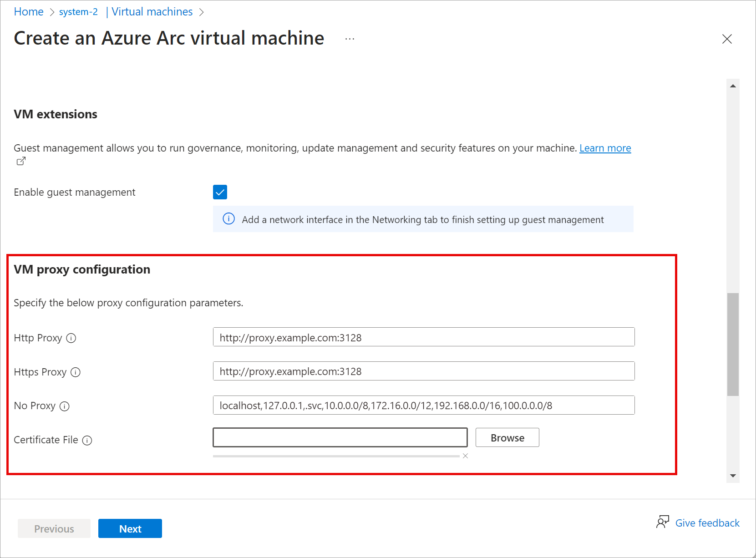Screen dimensions: 756x558
Task: Browse for a certificate file
Action: pos(507,437)
